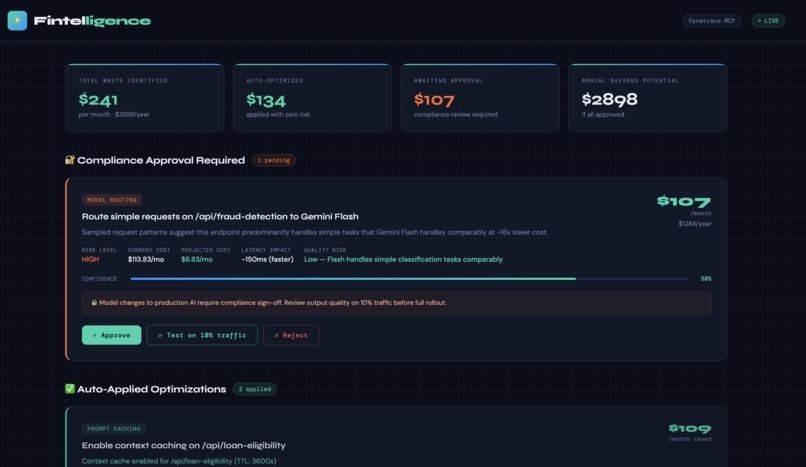This screenshot has width=806, height=467.
Task: Click the MODEL ROUTING tag
Action: pos(112,200)
